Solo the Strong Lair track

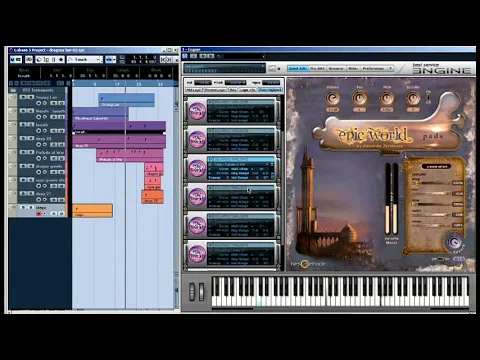point(31,97)
